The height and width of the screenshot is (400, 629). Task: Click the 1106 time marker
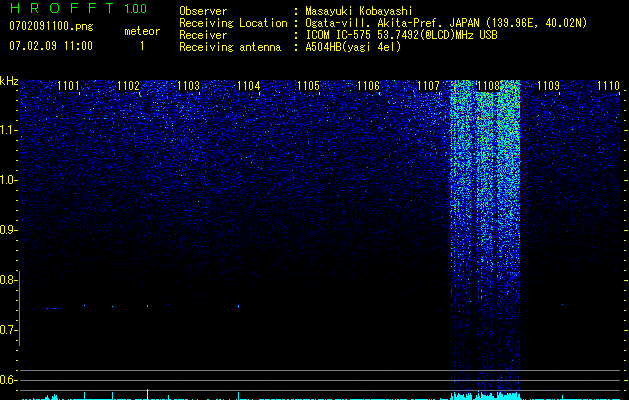click(x=368, y=85)
